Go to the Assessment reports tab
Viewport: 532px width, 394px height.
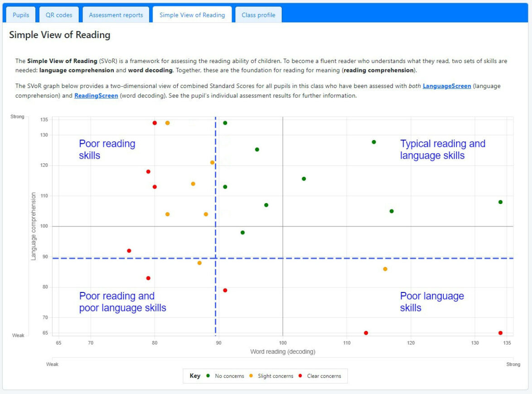point(116,15)
